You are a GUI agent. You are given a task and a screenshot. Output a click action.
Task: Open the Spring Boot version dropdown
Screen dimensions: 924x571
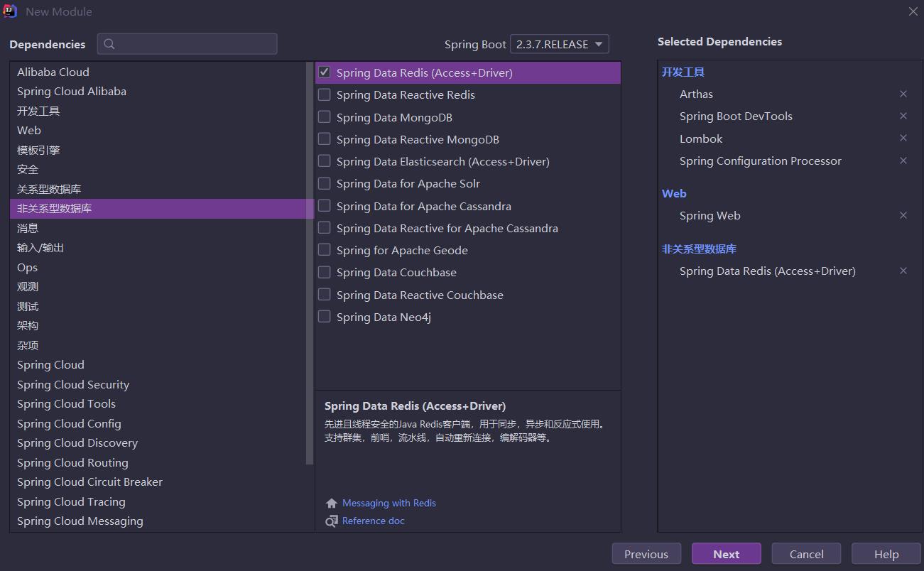tap(560, 44)
